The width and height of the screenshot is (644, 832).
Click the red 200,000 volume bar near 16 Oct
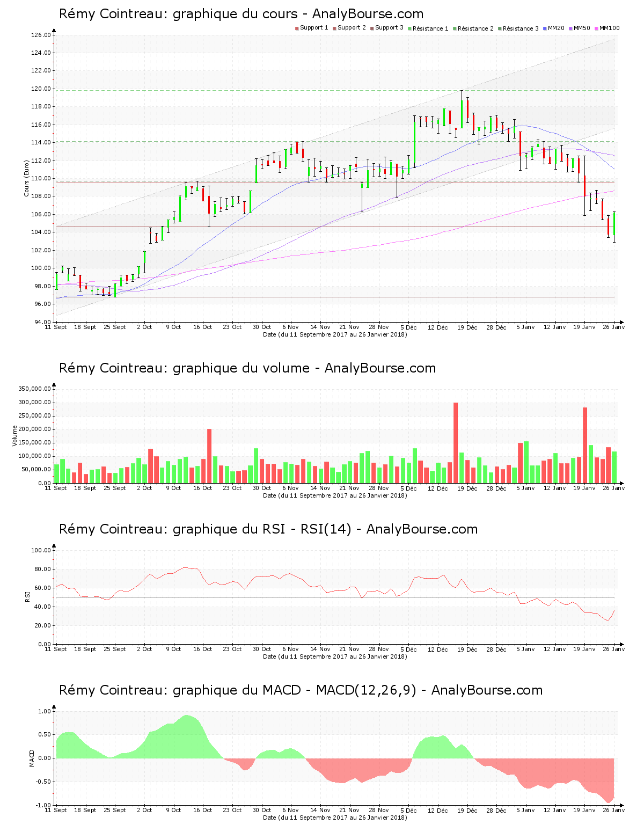209,456
